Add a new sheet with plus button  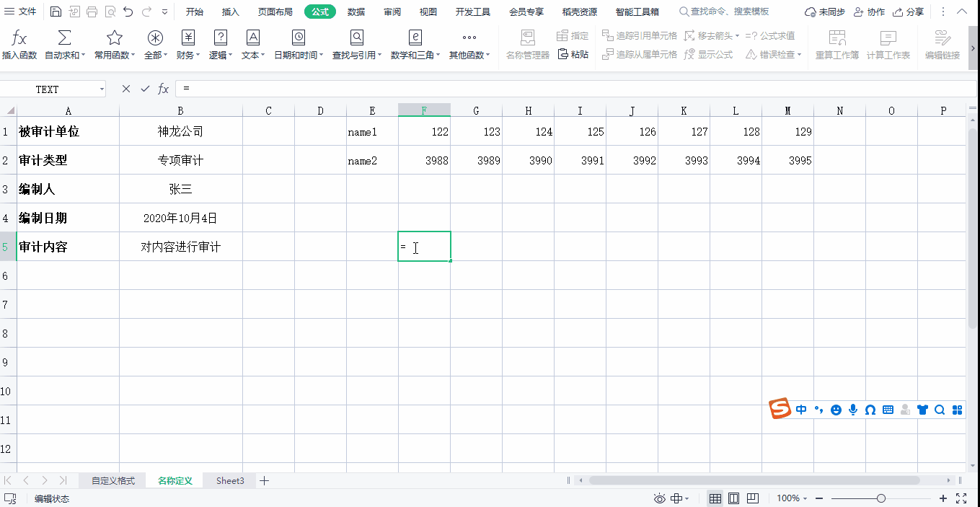pyautogui.click(x=264, y=480)
